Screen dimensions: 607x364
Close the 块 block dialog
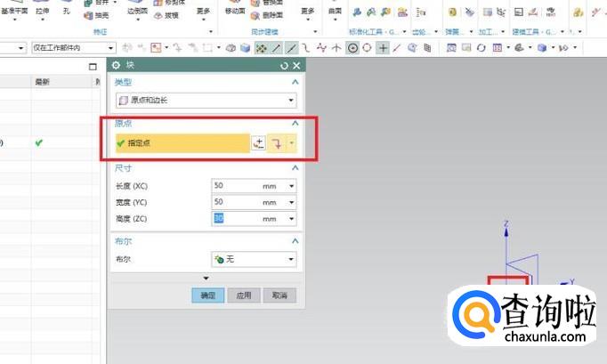296,66
